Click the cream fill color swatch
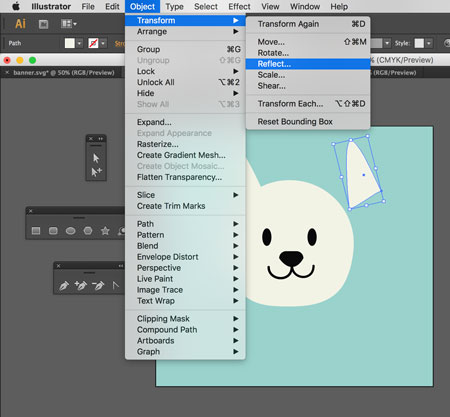Image resolution: width=450 pixels, height=417 pixels. 70,43
